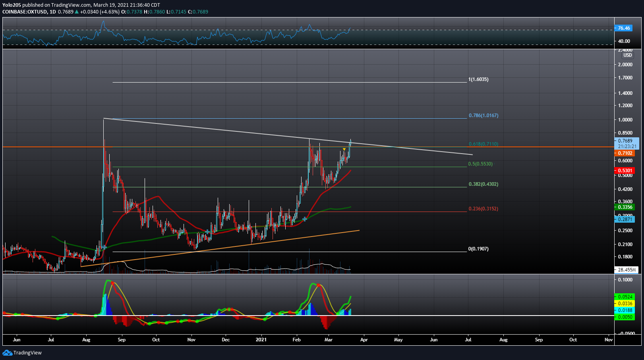644x360 pixels.
Task: Click the TradingView logo at the bottom
Action: coord(22,352)
